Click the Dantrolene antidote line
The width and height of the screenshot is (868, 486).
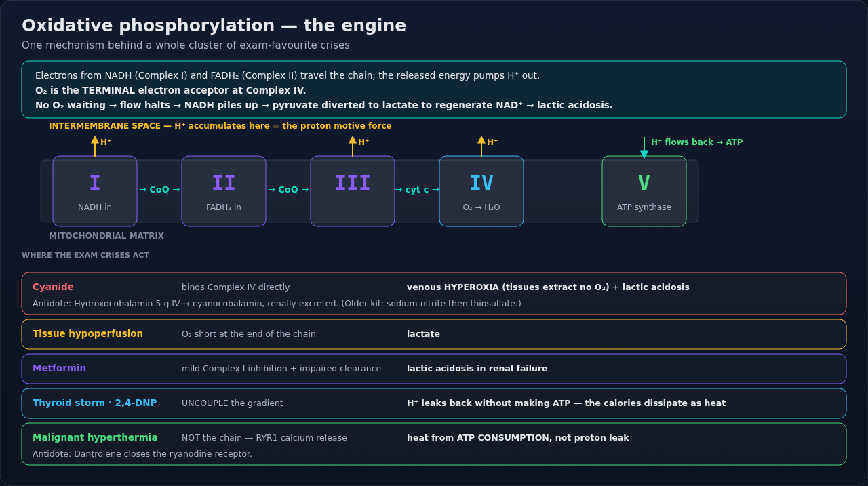coord(142,454)
